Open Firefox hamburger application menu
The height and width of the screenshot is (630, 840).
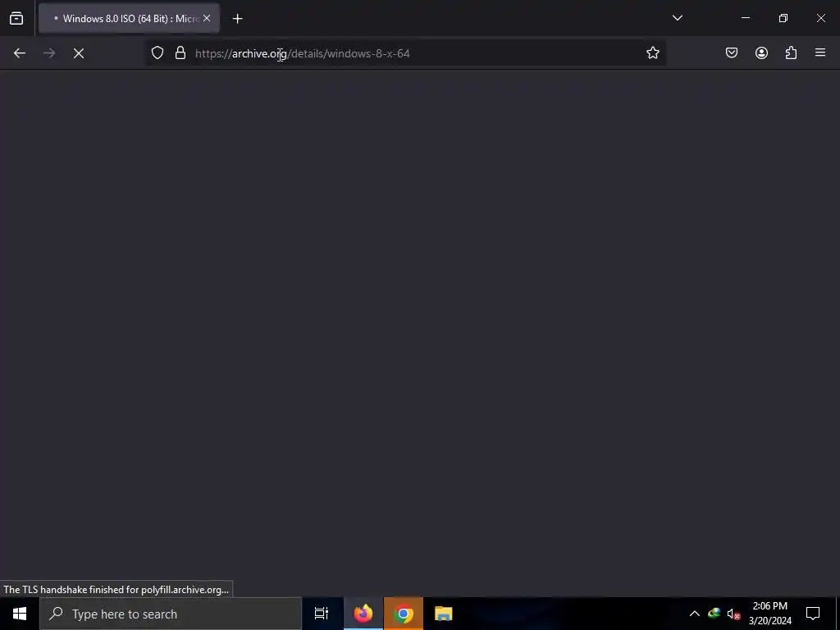tap(820, 53)
